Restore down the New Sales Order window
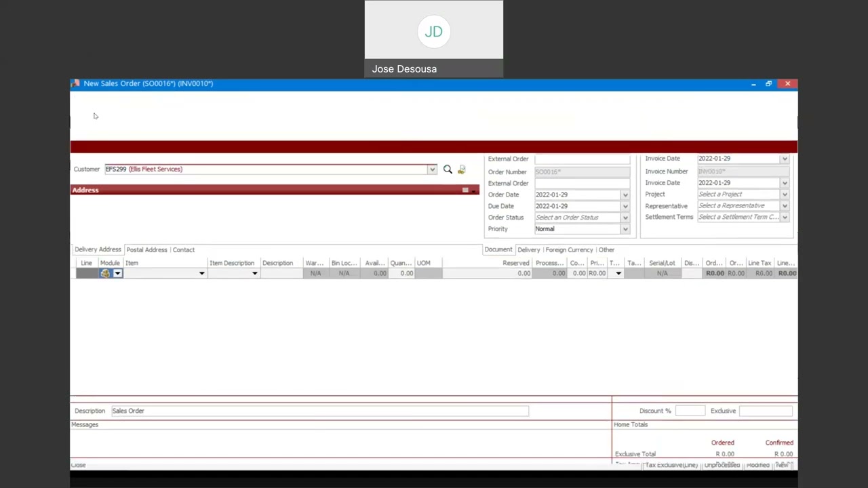 (x=768, y=84)
